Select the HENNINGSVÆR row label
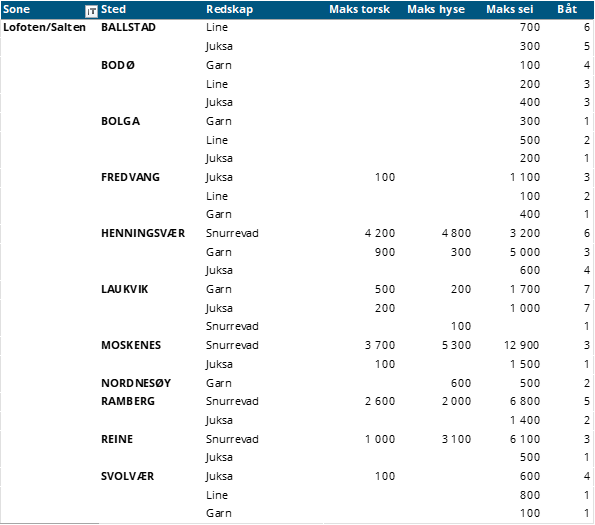This screenshot has height=525, width=595. [x=143, y=233]
